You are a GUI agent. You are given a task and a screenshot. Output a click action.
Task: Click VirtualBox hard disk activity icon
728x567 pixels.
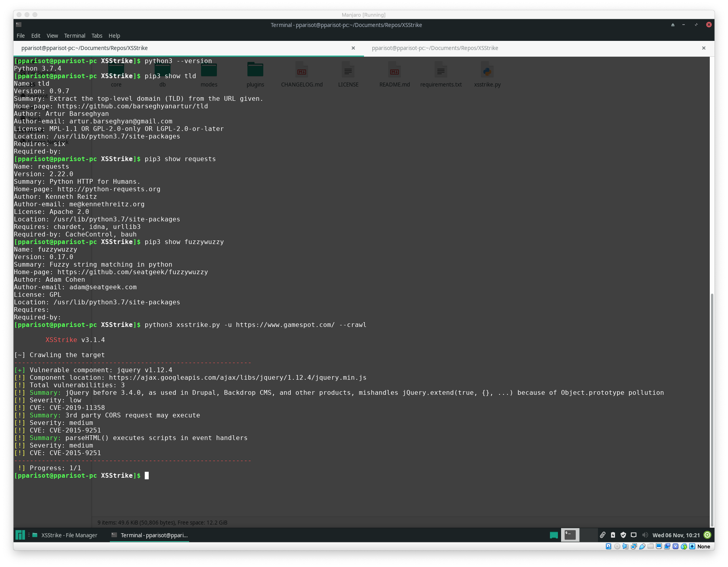point(608,546)
